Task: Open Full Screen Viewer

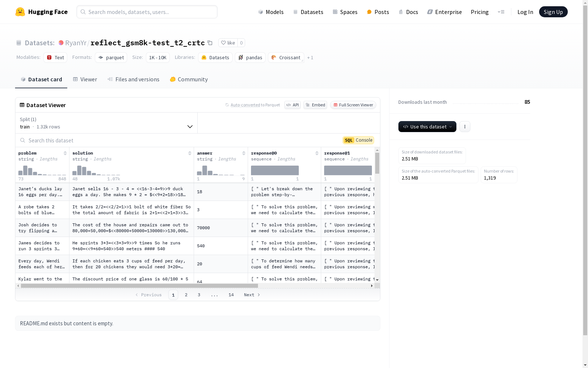Action: (x=353, y=105)
